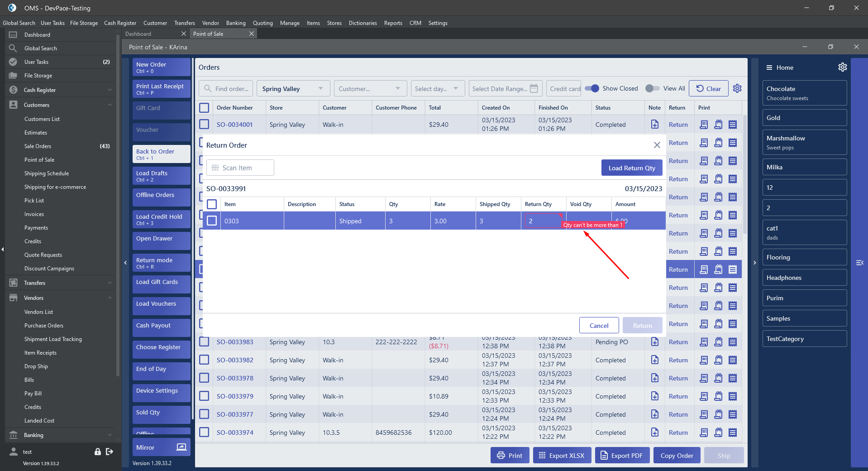Open the Spring Valley store dropdown

pos(292,89)
